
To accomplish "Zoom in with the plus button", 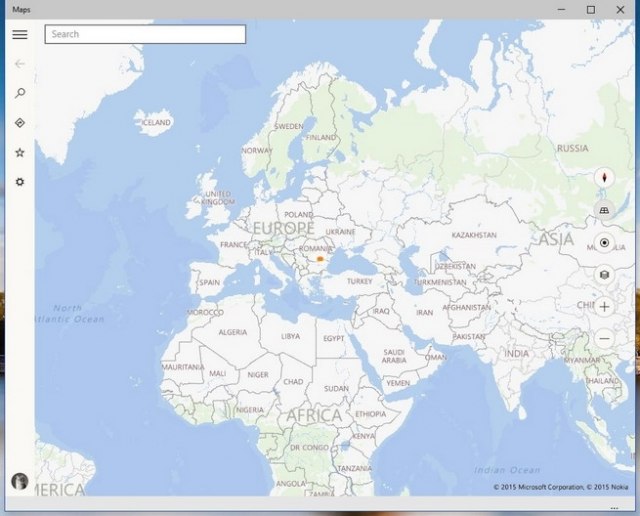I will point(604,307).
